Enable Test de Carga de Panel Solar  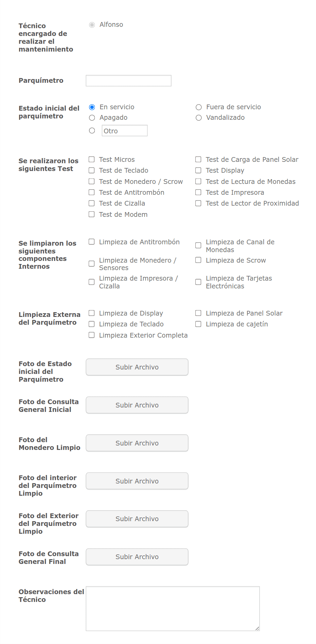198,159
